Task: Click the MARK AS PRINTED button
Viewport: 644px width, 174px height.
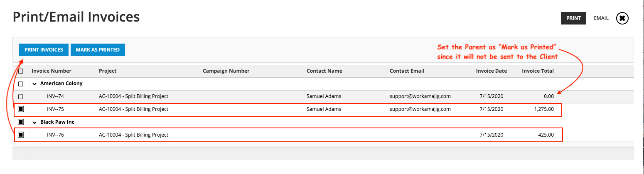Action: 98,50
